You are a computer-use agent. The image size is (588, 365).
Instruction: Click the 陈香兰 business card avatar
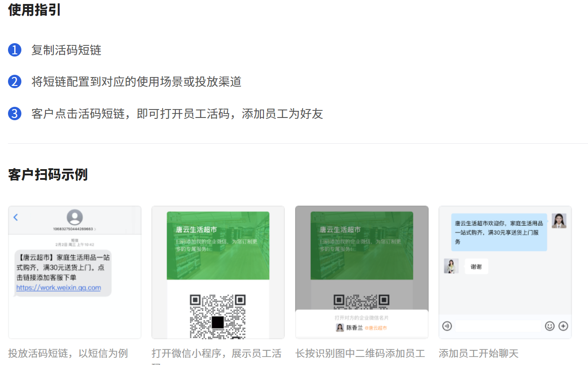[340, 328]
